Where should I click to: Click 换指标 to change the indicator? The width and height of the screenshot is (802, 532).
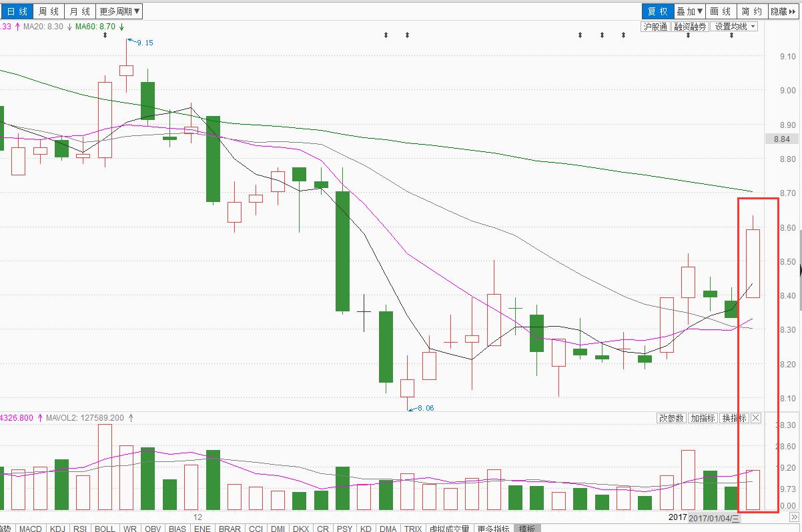pyautogui.click(x=734, y=418)
